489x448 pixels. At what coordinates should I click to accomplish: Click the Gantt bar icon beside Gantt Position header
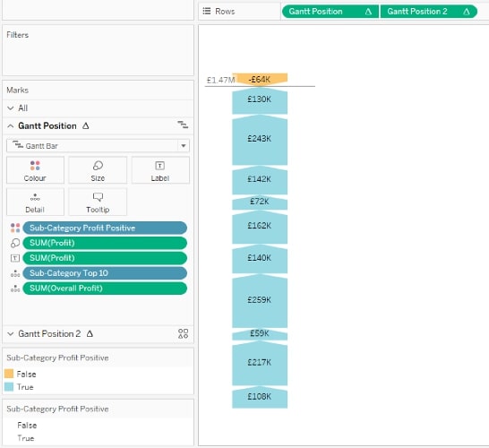(183, 125)
